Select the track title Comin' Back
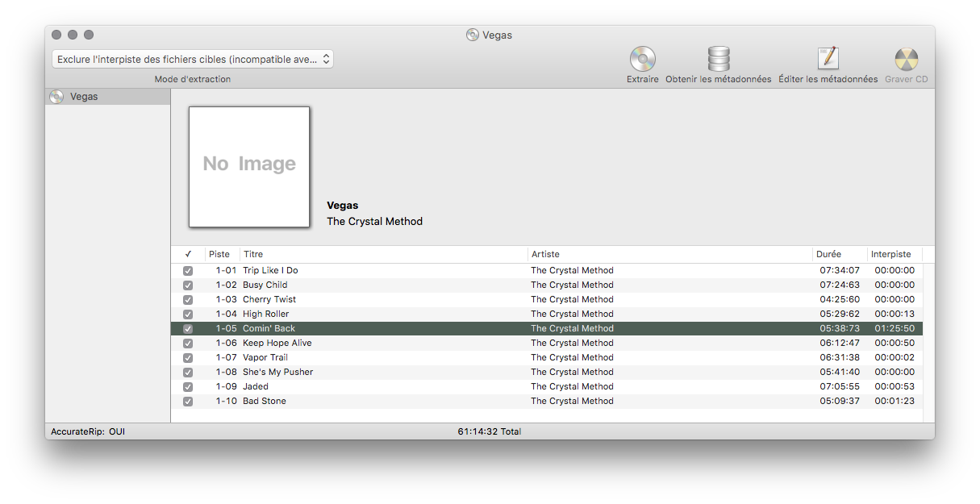The image size is (980, 504). click(269, 329)
